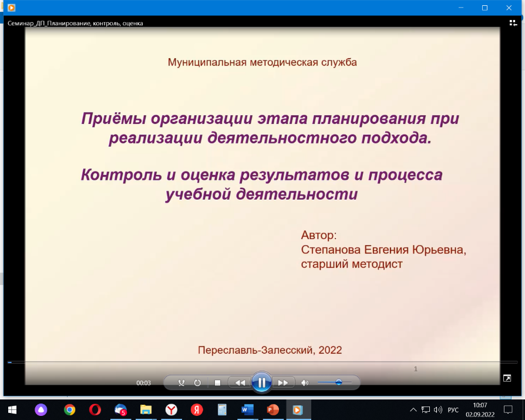Open the РУС language switcher

pos(453,409)
